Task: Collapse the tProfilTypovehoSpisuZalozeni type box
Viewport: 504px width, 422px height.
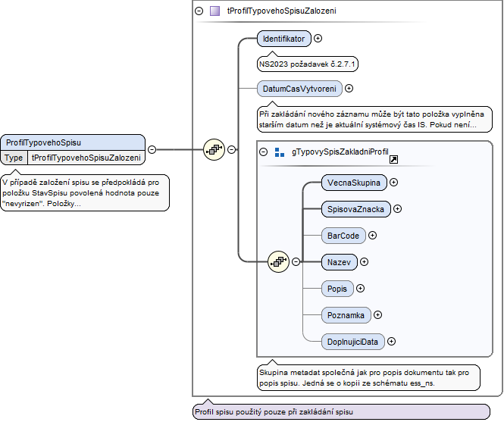Action: (199, 11)
